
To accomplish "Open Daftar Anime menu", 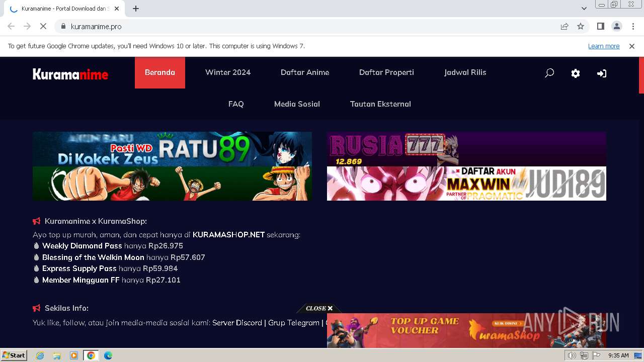I will coord(305,72).
